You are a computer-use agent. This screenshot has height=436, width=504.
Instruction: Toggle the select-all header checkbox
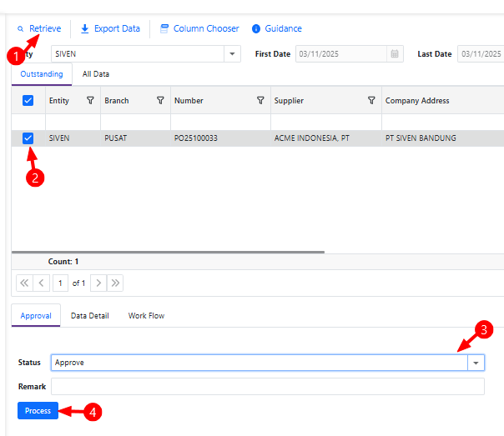coord(28,101)
